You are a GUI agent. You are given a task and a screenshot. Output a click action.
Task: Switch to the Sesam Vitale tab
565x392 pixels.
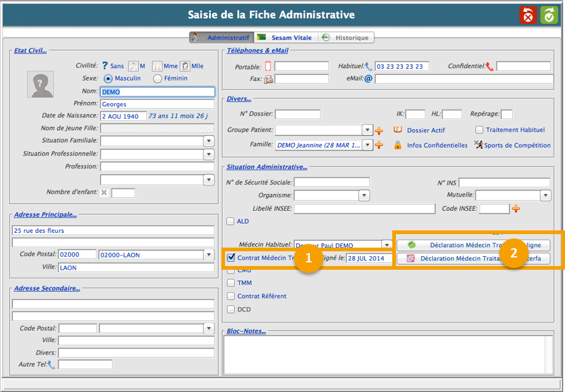pyautogui.click(x=286, y=37)
